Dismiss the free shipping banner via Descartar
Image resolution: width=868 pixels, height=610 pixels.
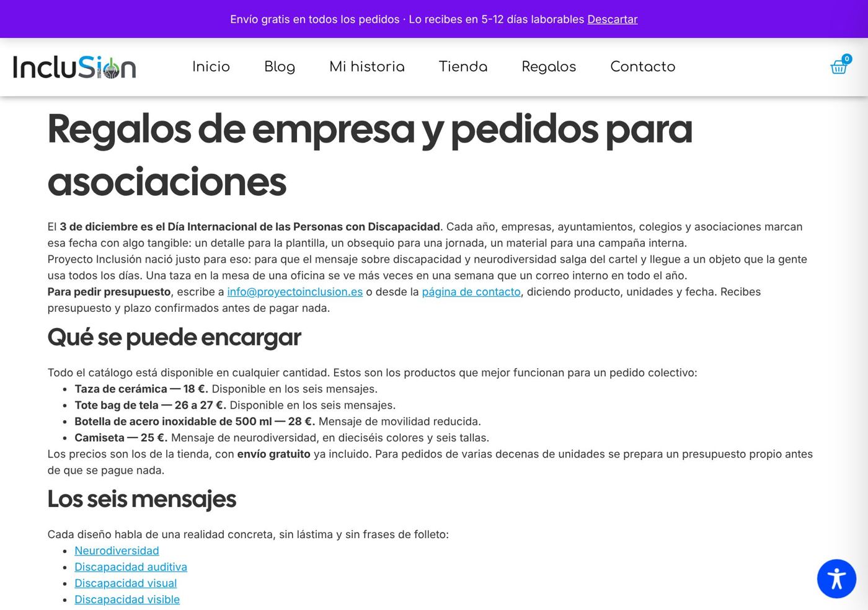point(613,19)
